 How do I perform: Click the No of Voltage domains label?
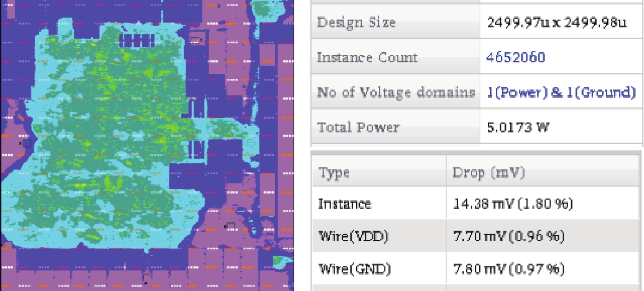[395, 92]
